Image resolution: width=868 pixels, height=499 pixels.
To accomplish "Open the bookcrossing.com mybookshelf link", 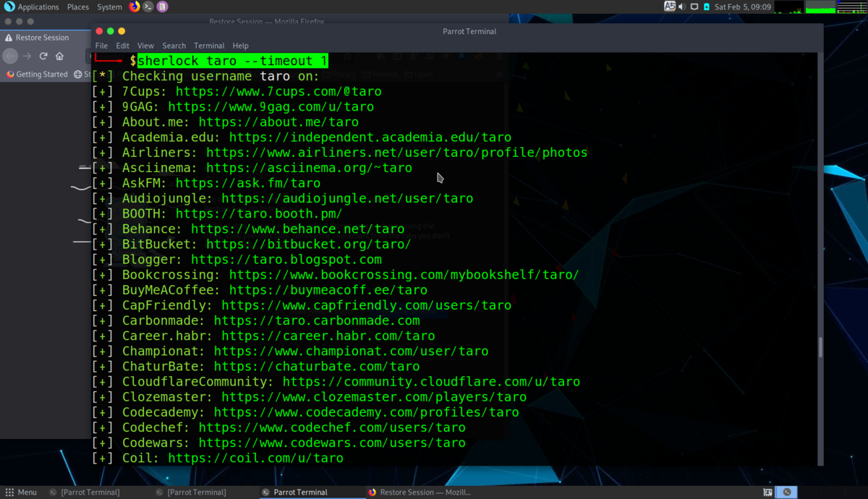I will click(x=404, y=275).
